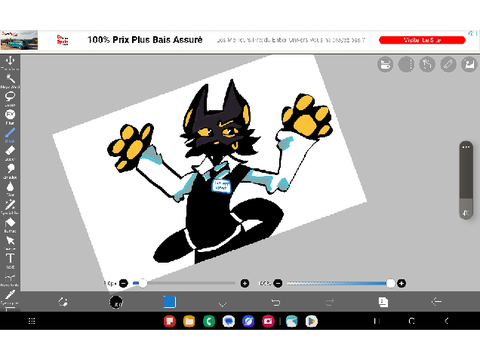480x360 pixels.
Task: Tap the Android home button
Action: (412, 321)
